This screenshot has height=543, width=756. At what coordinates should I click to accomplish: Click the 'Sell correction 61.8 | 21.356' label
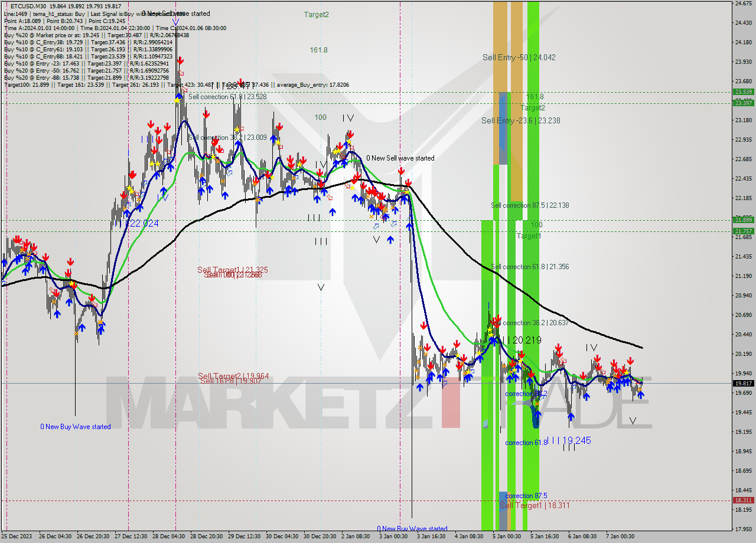[x=530, y=267]
